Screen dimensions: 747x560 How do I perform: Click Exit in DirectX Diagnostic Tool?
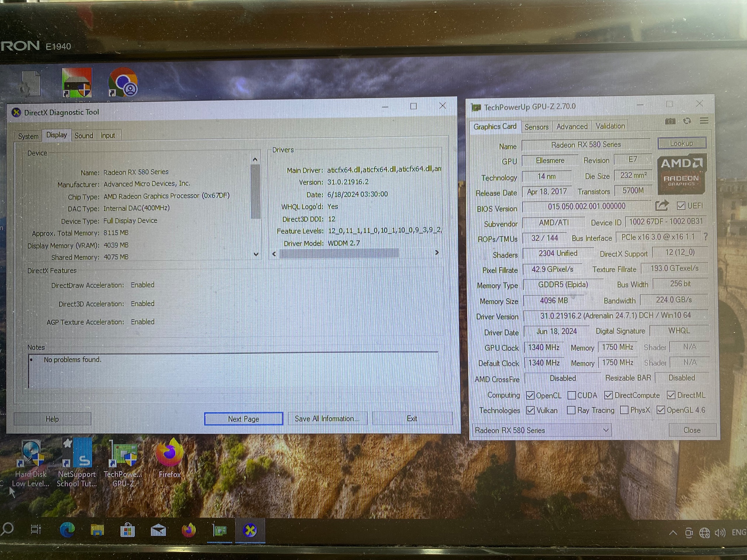point(412,419)
